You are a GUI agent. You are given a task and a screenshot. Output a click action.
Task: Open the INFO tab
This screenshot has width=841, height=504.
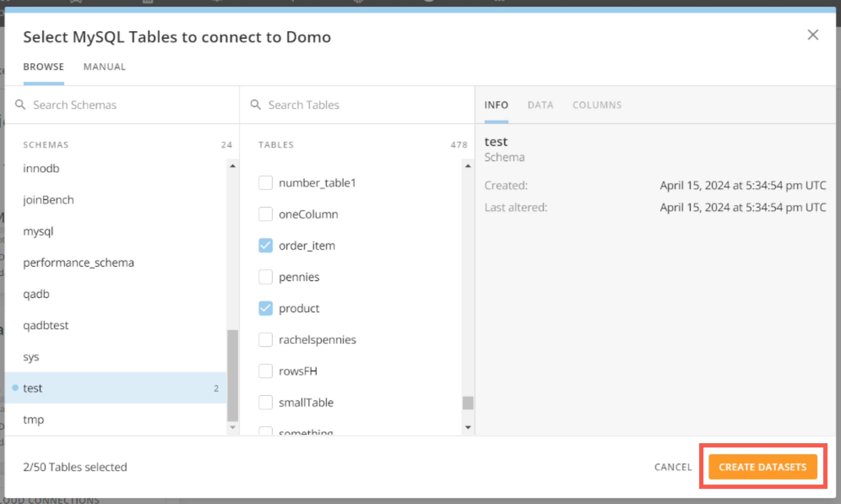(496, 105)
